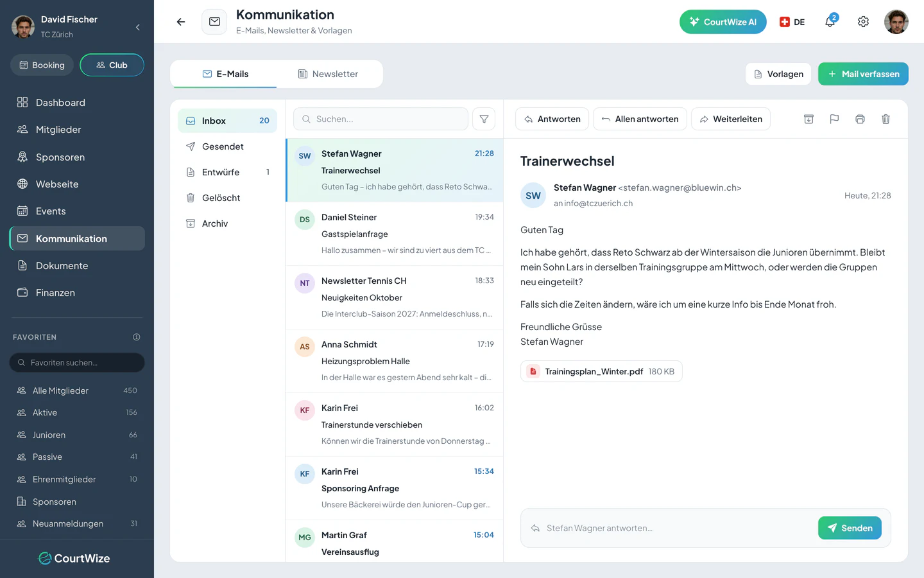Click the Favoriten suchen field
Screen dimensions: 924x578
(77, 362)
